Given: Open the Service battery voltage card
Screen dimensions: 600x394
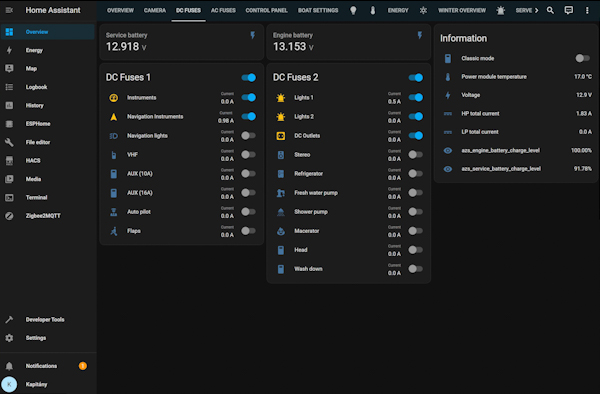Looking at the screenshot, I should click(x=182, y=42).
